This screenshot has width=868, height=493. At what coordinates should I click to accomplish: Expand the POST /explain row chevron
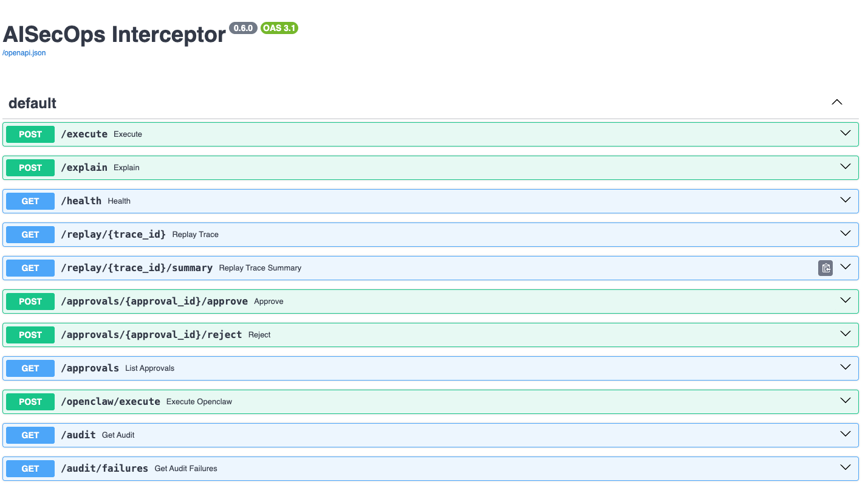846,167
